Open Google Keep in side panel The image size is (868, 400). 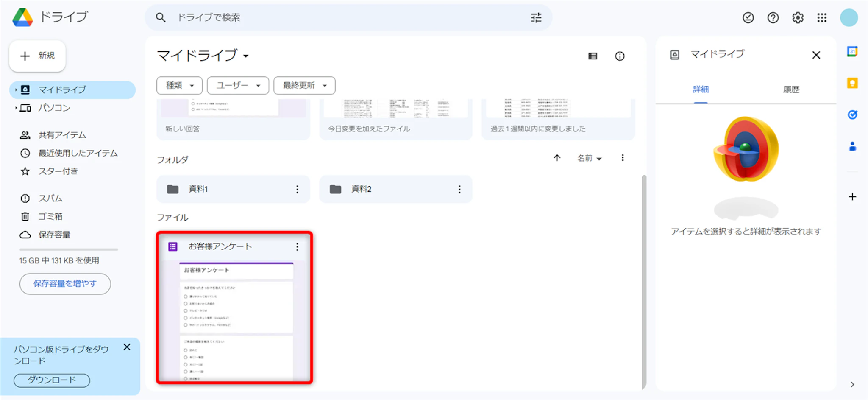coord(852,83)
